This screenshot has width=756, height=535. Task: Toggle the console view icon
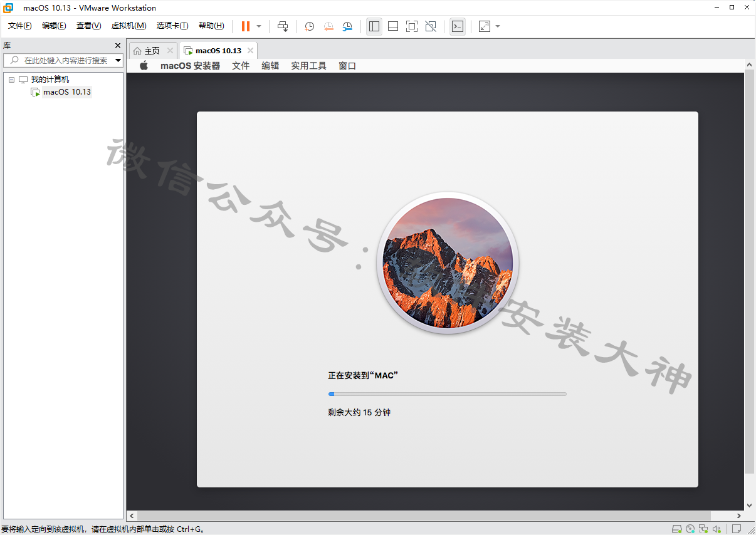click(458, 26)
